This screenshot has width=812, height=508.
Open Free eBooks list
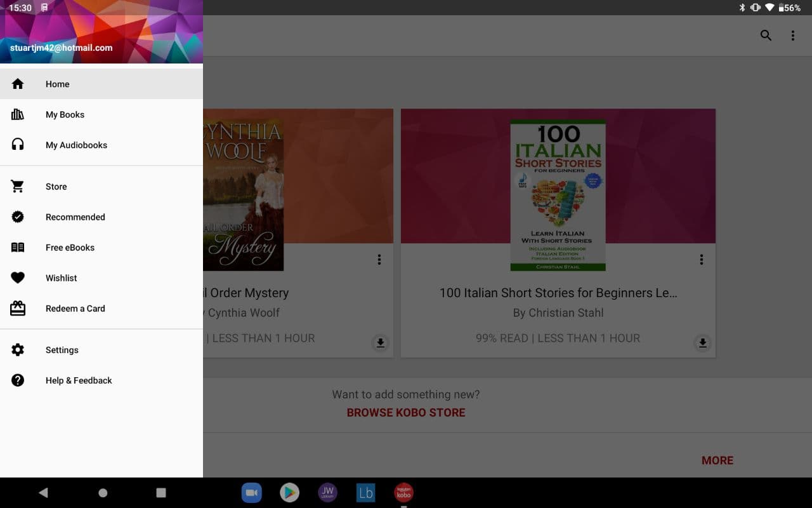pos(101,248)
